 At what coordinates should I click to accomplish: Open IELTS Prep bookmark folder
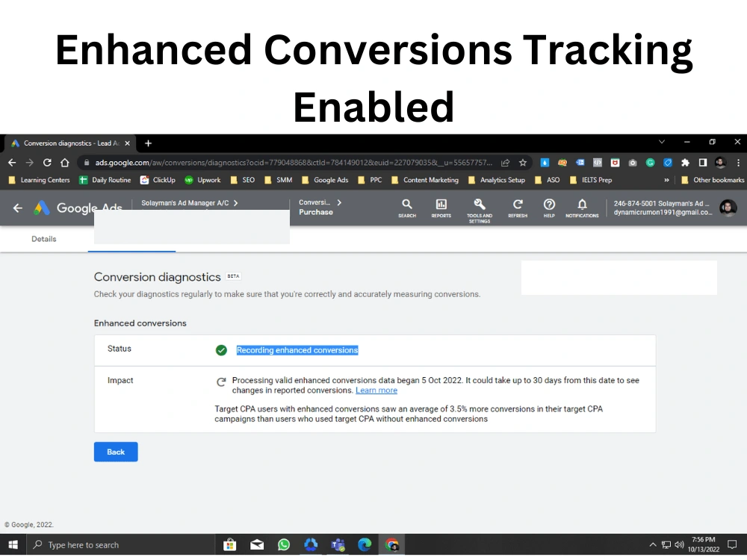pos(591,180)
